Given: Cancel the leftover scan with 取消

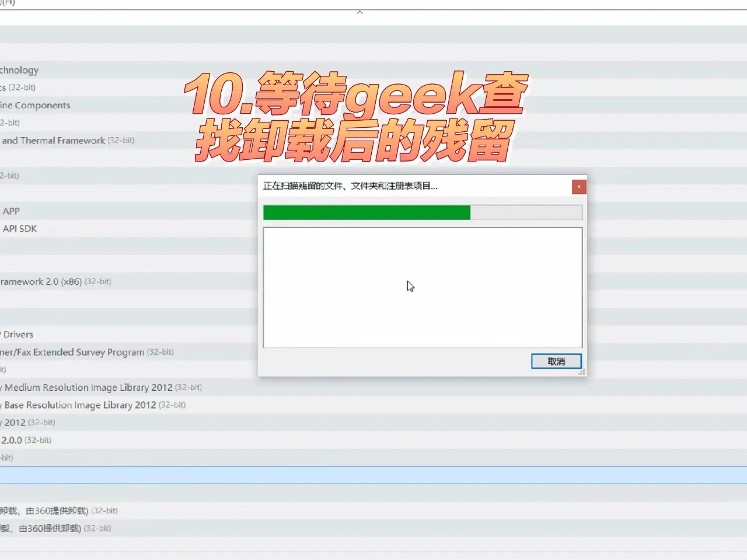Looking at the screenshot, I should (556, 361).
